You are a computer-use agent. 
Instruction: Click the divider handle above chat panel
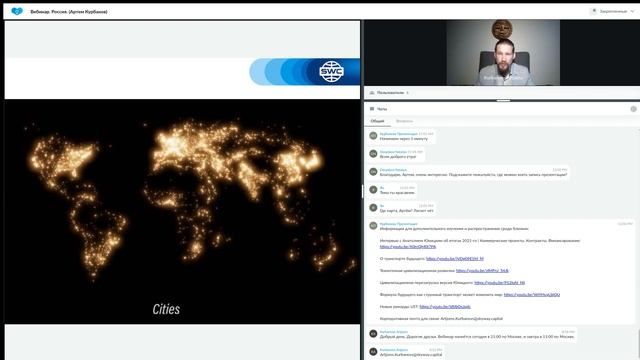click(x=503, y=100)
